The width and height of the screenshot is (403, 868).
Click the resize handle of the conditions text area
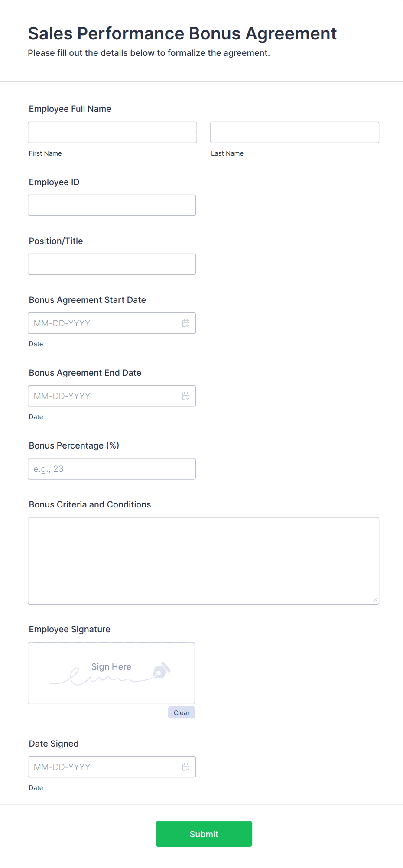(x=374, y=599)
